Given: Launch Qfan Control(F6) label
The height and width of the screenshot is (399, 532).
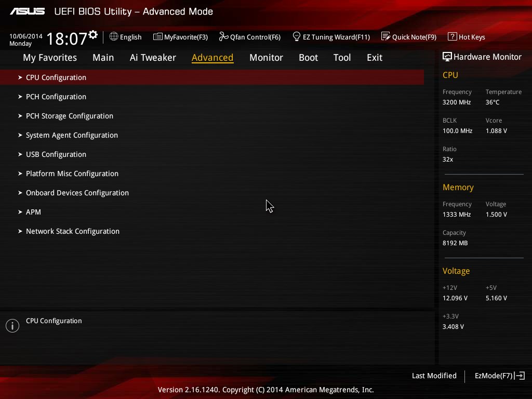Looking at the screenshot, I should (255, 37).
